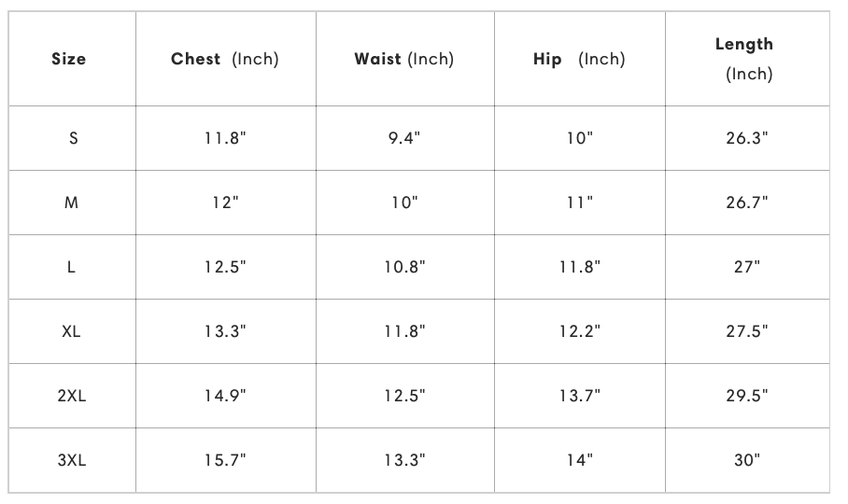Click the Waist (Inch) column header
This screenshot has height=504, width=848.
[x=404, y=59]
